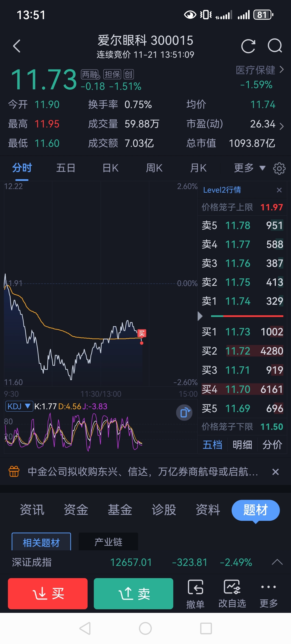Screen dimensions: 291x644
Task: Tap 价格笼子下限 value 11.50
Action: pyautogui.click(x=272, y=427)
